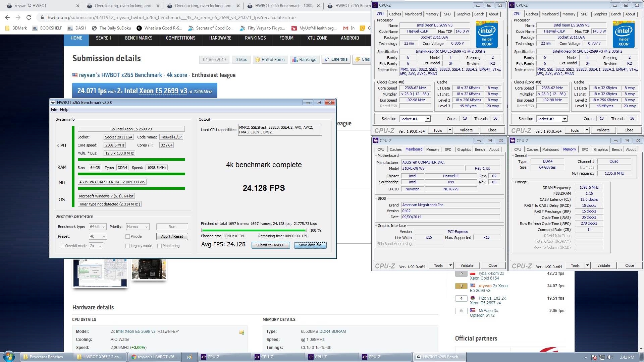Click the Run button in benchmark parameters
The width and height of the screenshot is (644, 362).
tap(172, 227)
